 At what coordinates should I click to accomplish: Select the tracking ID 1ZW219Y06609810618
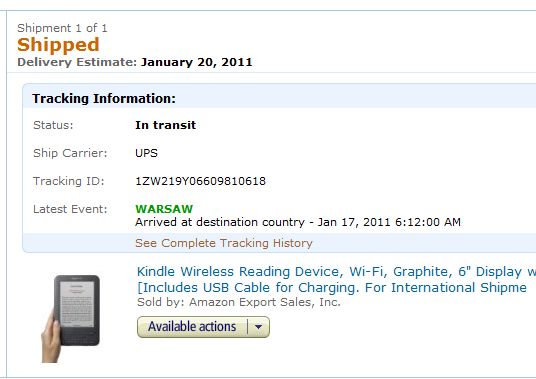(x=200, y=181)
